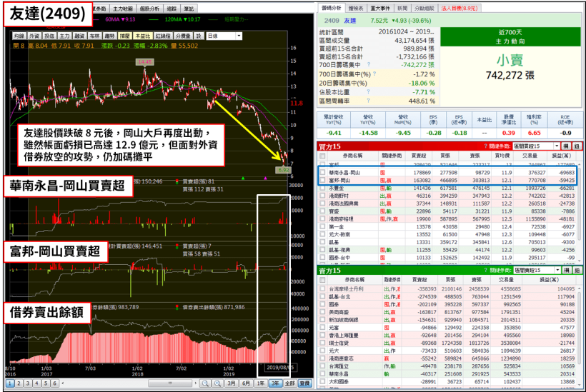Screen dimensions: 586x392
Task: Click the 設 settings button in chart toolbar
Action: [199, 36]
